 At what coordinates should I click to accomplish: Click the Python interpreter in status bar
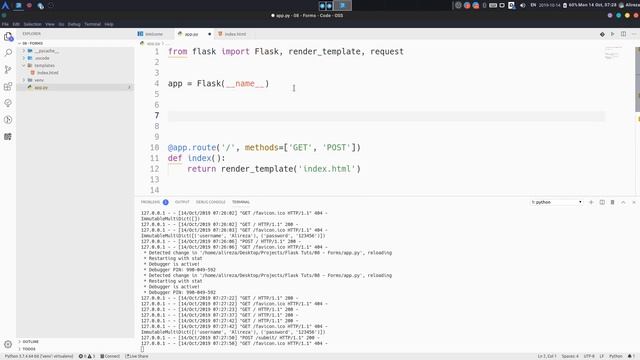(x=39, y=356)
